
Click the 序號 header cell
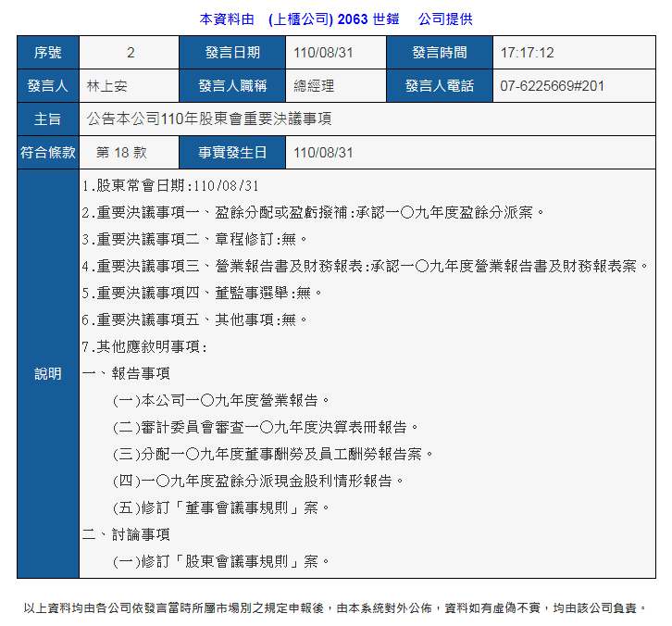tap(48, 53)
